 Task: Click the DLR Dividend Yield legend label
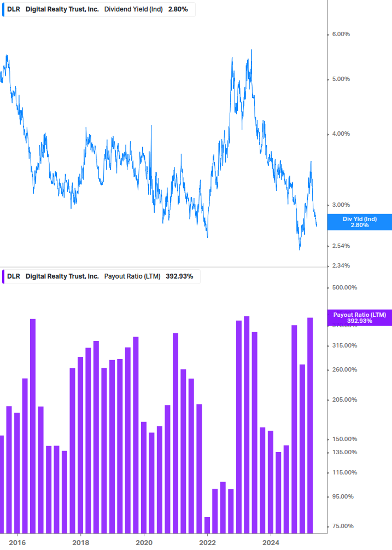(98, 9)
